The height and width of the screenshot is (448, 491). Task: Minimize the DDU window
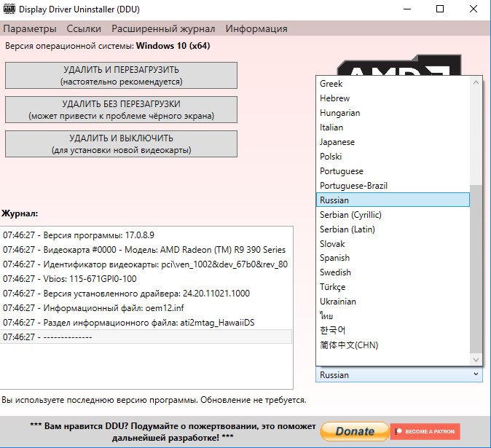pos(407,9)
